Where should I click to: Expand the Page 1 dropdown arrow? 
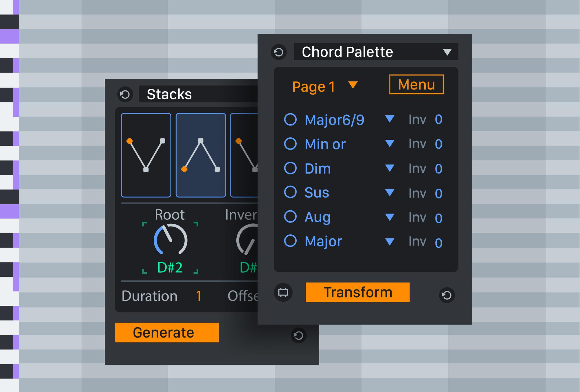point(353,85)
